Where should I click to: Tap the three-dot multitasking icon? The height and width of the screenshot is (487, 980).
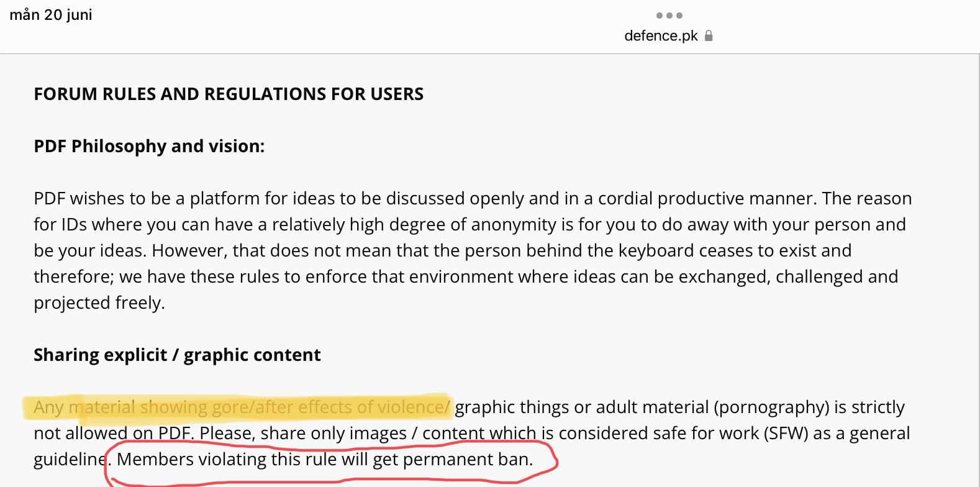coord(669,16)
